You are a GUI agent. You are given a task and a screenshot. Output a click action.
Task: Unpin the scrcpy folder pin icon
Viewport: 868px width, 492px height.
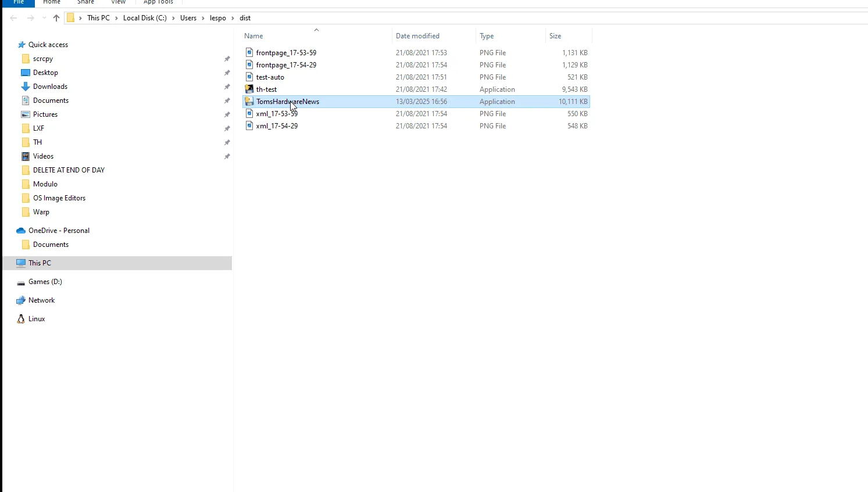click(227, 59)
